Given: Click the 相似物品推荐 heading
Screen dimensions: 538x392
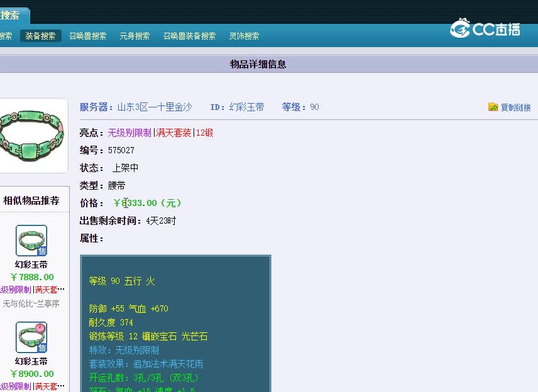Looking at the screenshot, I should 31,200.
